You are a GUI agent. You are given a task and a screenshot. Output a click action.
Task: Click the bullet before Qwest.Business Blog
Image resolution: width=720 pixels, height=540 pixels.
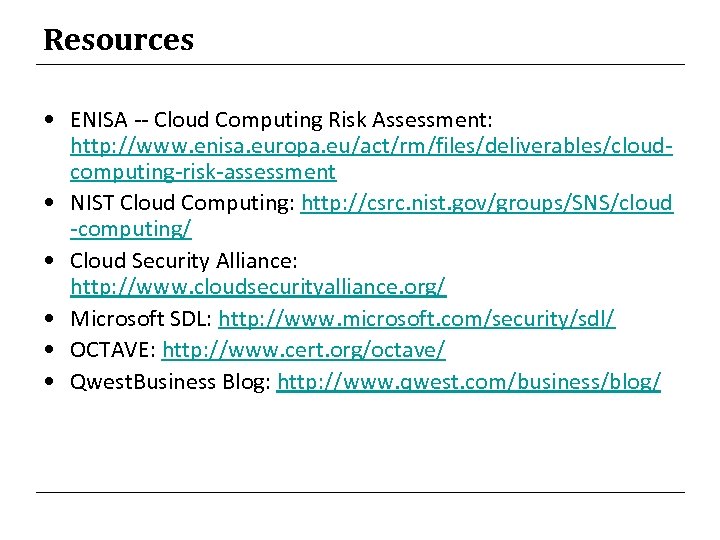[x=49, y=381]
